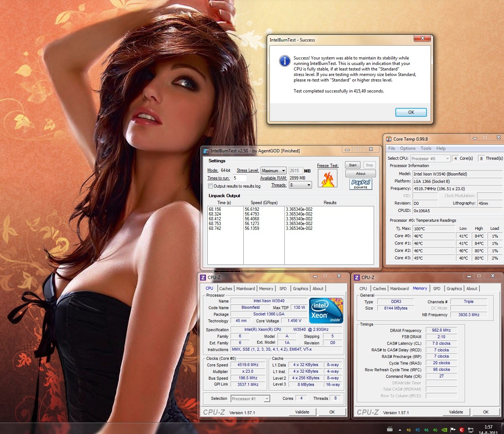This screenshot has width=504, height=434.
Task: Click the blue 45 Core Temp tray icon
Action: coord(418,430)
